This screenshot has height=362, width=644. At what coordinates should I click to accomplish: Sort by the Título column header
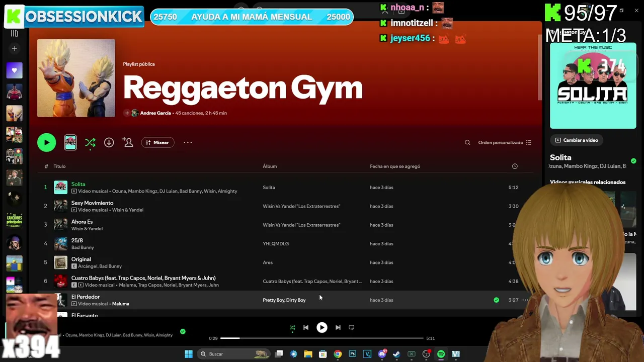(x=60, y=166)
